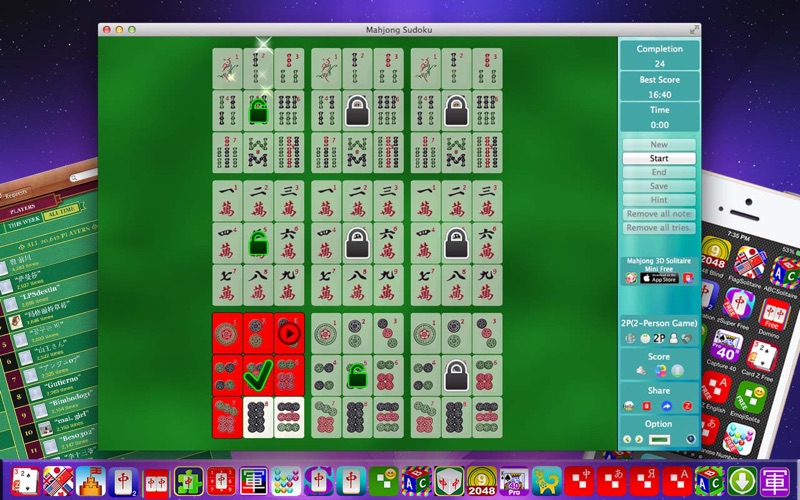800x500 pixels.
Task: Toggle the locked padlock in the top-middle grid
Action: pyautogui.click(x=357, y=110)
